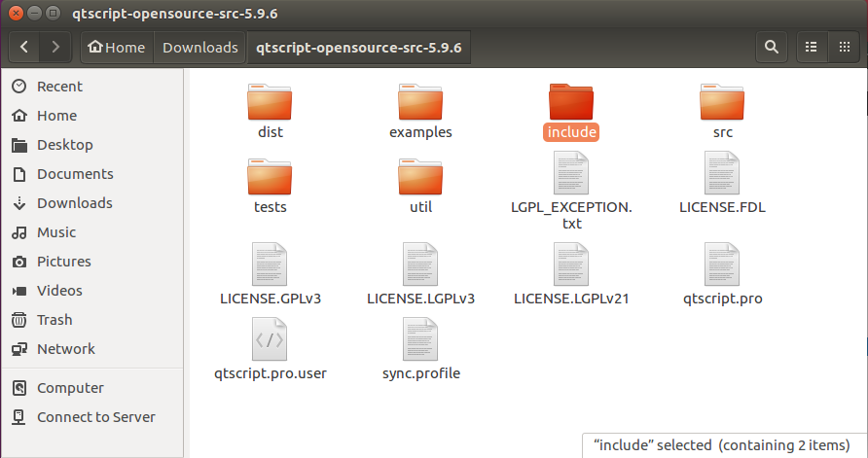Screen dimensions: 868x458
Task: Open Home in the path bar
Action: pos(116,47)
